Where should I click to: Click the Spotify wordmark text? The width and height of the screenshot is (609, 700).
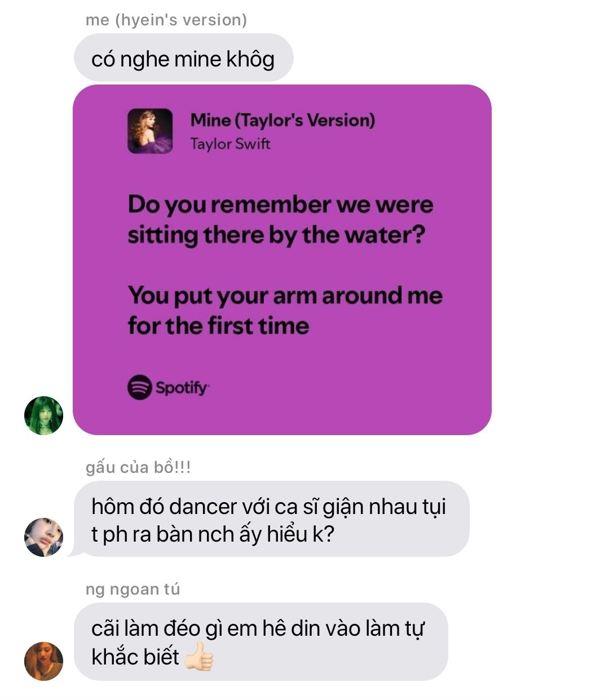182,388
